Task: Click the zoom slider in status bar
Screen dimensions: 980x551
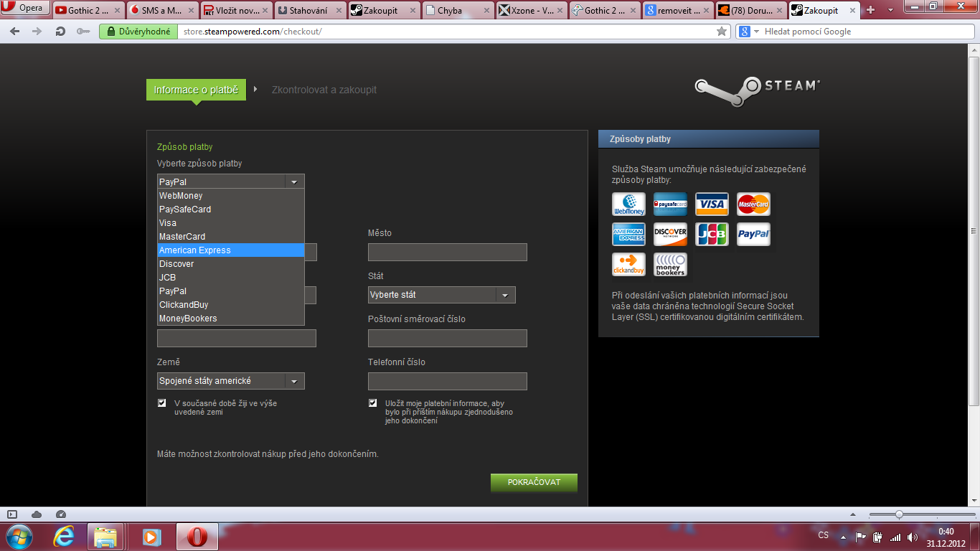Action: pos(899,514)
